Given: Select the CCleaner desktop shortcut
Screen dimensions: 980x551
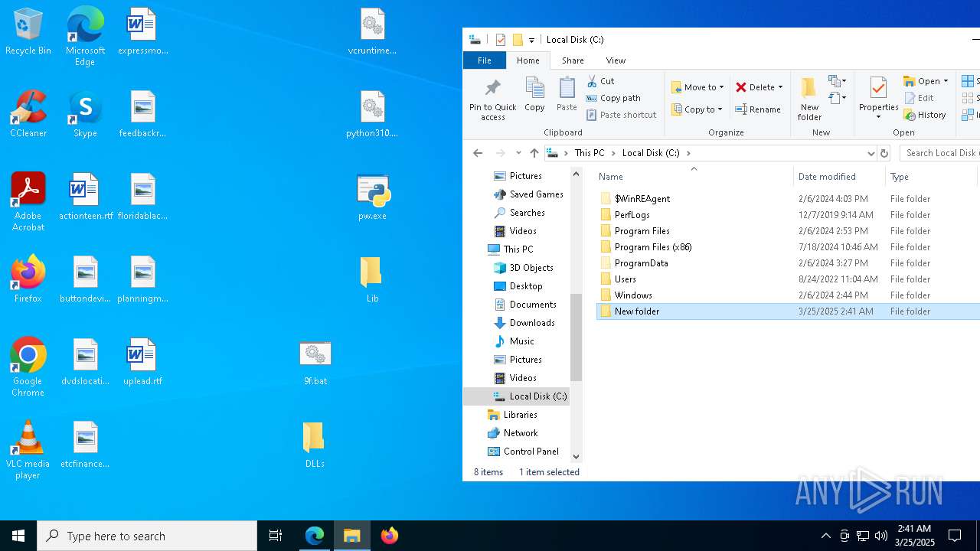Looking at the screenshot, I should (x=28, y=114).
